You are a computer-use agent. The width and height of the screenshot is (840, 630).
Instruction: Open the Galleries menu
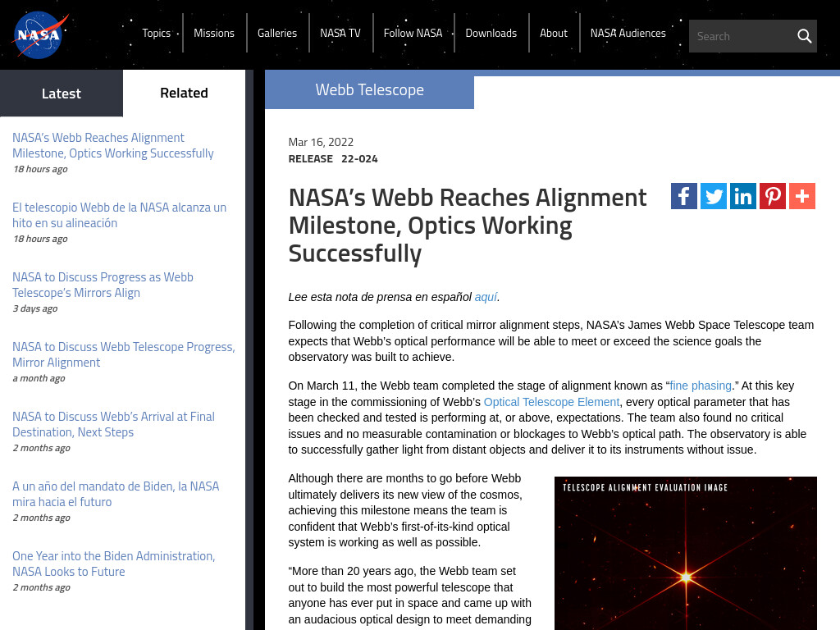[277, 33]
